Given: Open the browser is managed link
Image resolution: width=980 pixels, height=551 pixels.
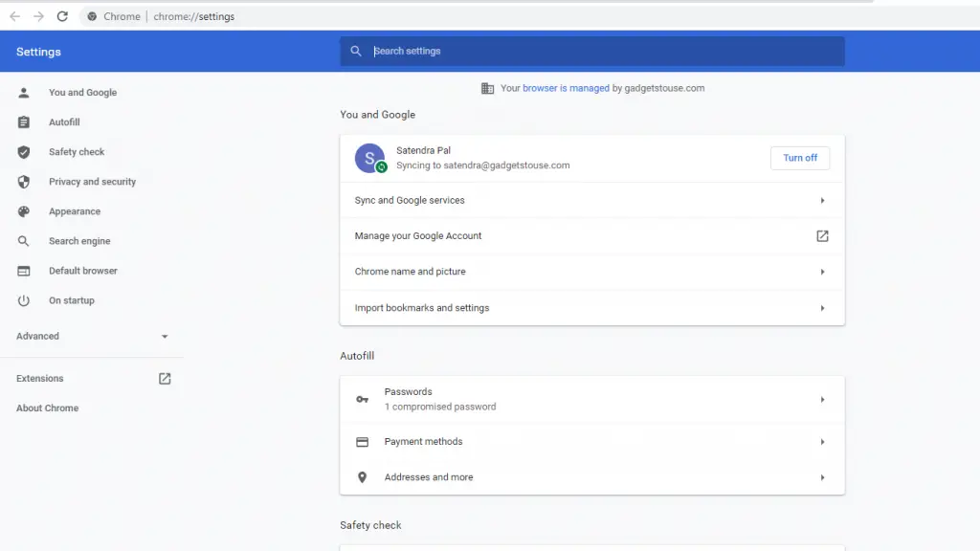Looking at the screenshot, I should (566, 88).
